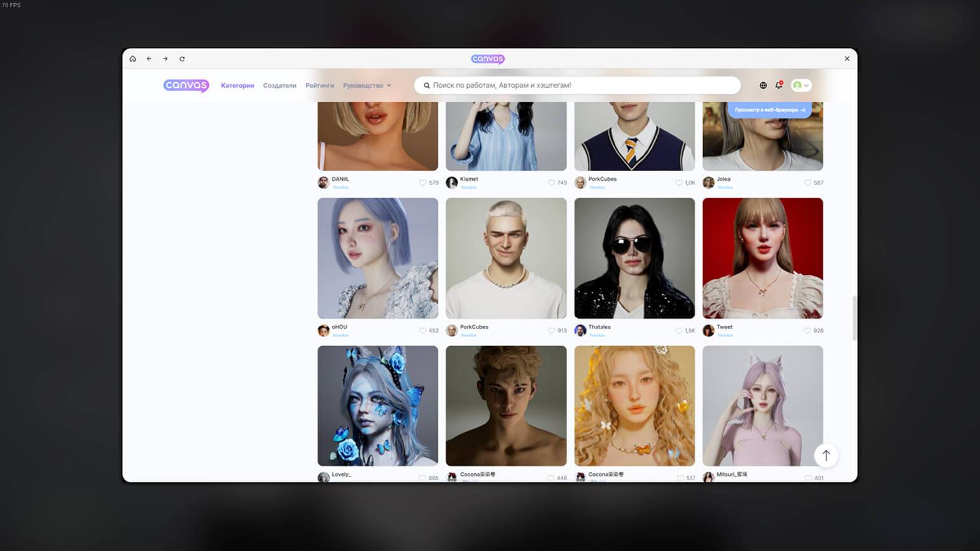Go back using the left arrow icon
Image resolution: width=980 pixels, height=551 pixels.
pos(149,59)
